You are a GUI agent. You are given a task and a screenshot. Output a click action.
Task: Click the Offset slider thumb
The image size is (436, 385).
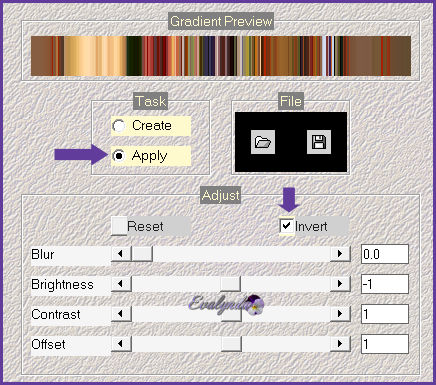(231, 344)
